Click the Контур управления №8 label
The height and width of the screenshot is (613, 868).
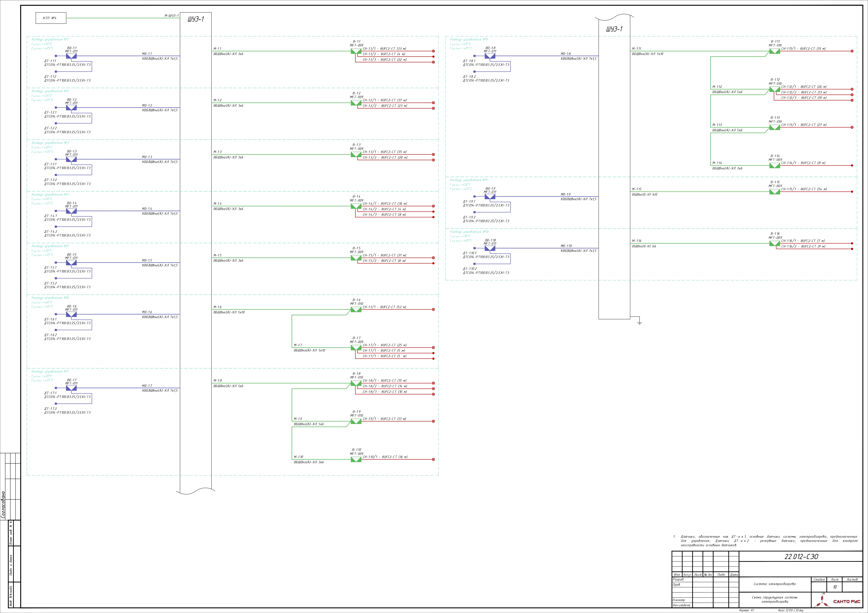469,39
